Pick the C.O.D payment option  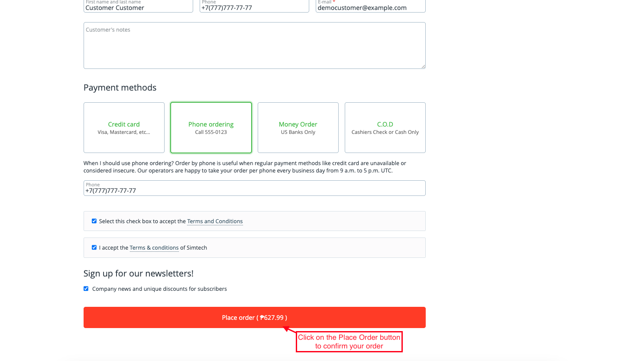[385, 127]
